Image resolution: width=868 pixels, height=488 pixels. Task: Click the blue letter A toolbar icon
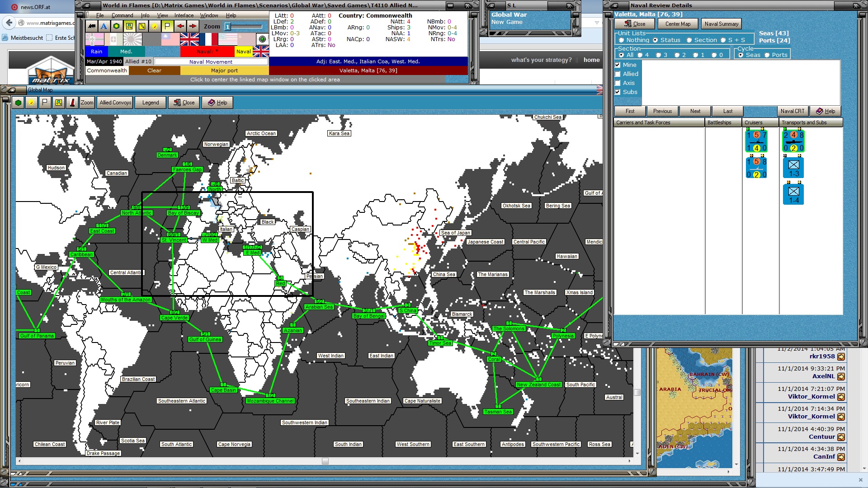104,26
